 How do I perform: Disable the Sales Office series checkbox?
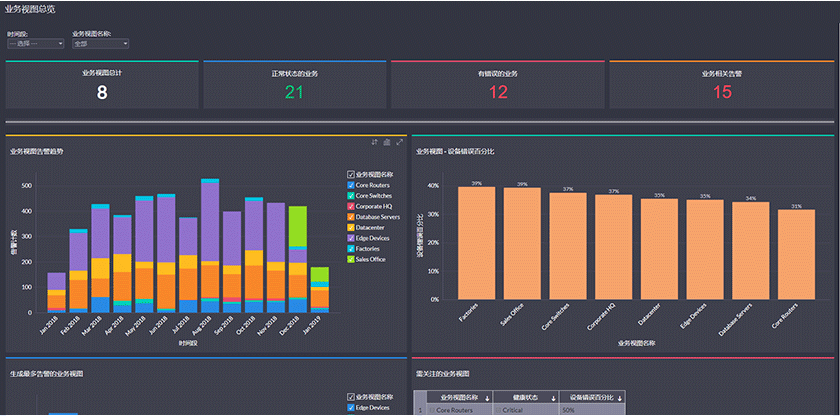(351, 259)
